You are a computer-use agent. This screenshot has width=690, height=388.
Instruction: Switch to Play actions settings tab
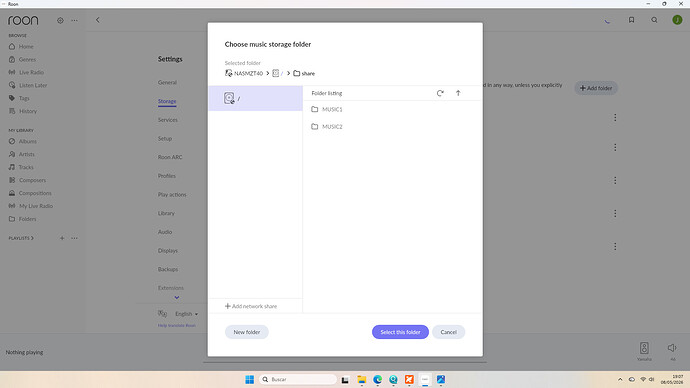[172, 194]
